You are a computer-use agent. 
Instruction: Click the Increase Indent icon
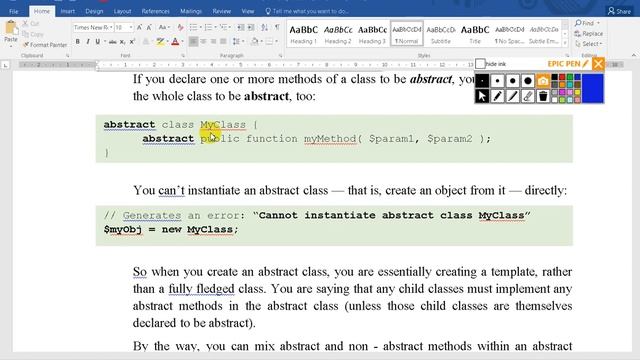pos(251,27)
